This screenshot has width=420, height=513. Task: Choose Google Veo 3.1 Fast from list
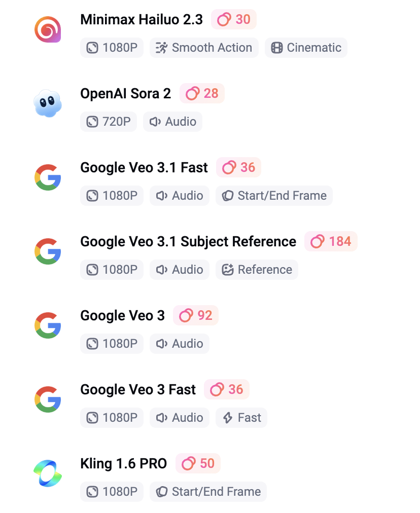(x=144, y=168)
